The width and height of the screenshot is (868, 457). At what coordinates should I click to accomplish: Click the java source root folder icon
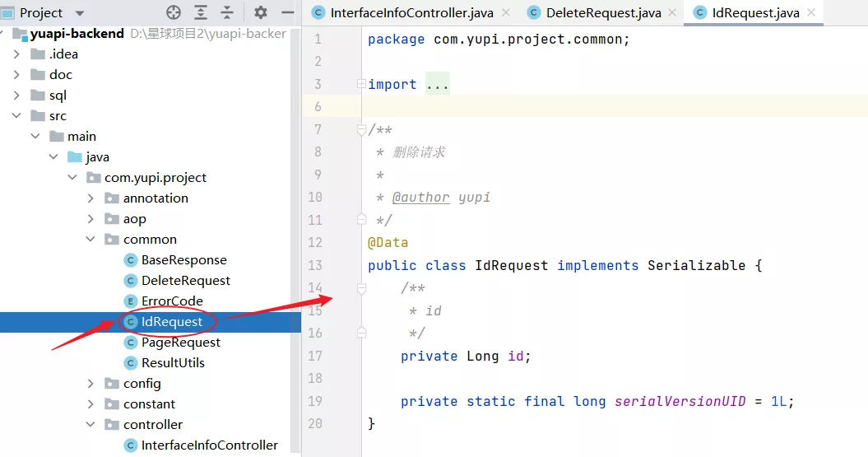click(75, 156)
